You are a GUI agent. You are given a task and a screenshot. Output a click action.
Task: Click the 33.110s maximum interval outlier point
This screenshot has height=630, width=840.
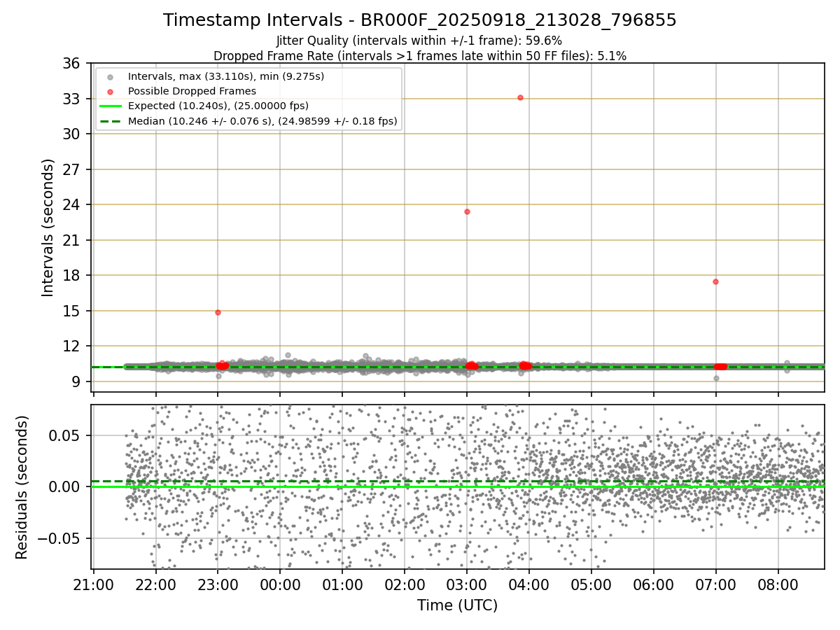[520, 97]
